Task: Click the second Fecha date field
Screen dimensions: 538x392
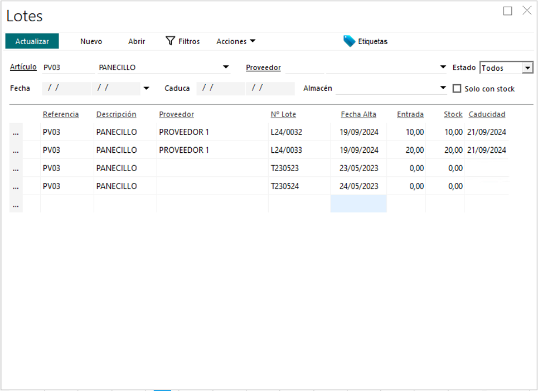Action: 116,88
